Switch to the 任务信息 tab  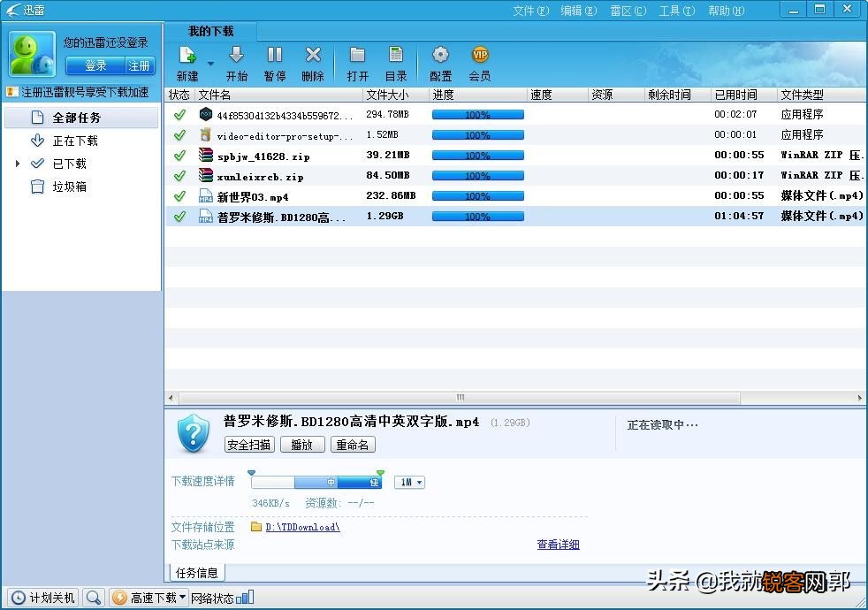tap(196, 572)
